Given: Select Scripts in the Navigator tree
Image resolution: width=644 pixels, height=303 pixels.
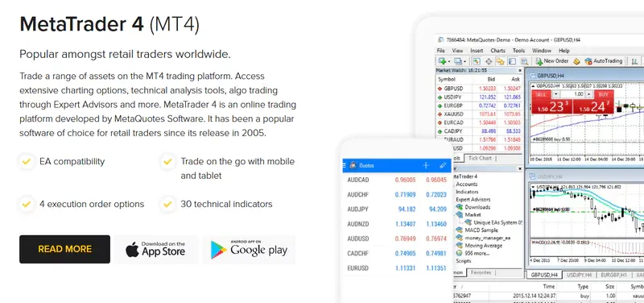Looking at the screenshot, I should [464, 260].
